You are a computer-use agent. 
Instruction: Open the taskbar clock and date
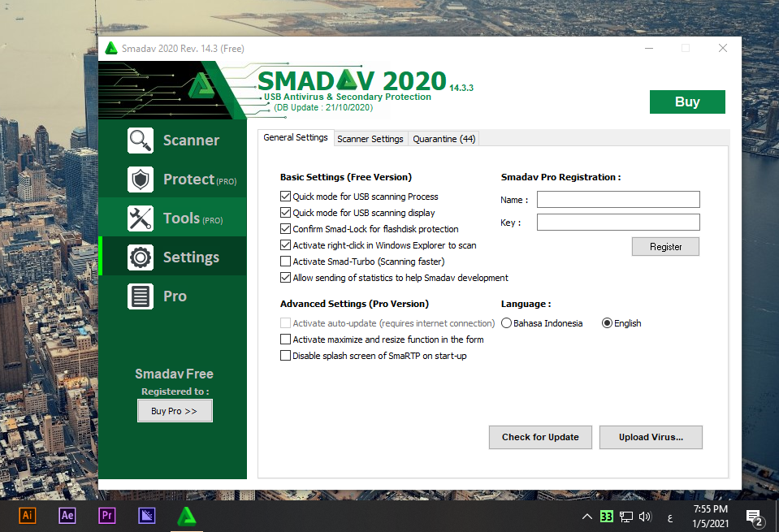coord(711,517)
